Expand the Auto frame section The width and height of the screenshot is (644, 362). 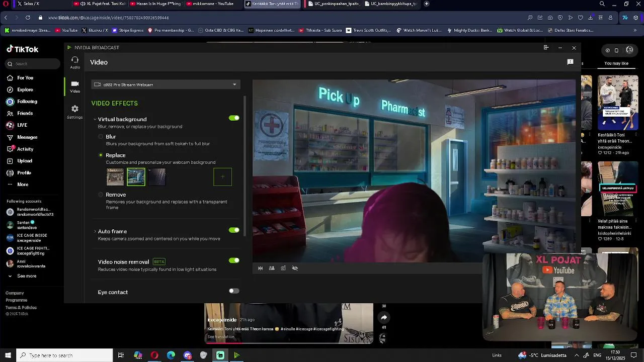[95, 231]
